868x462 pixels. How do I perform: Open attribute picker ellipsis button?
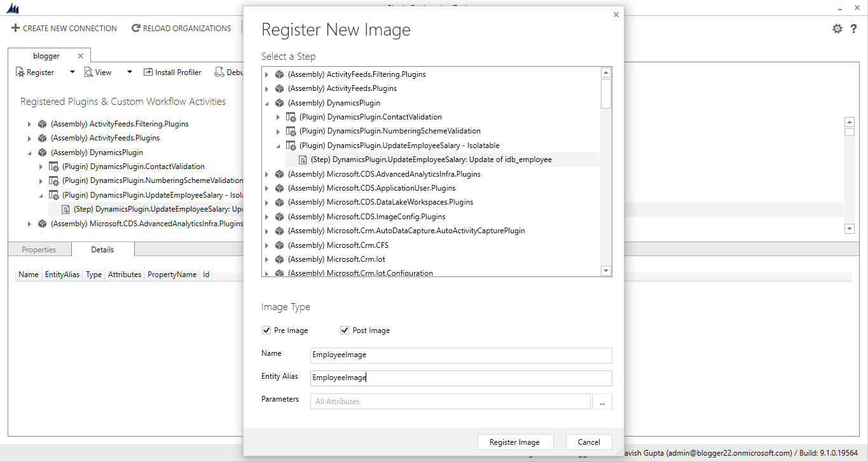click(602, 402)
